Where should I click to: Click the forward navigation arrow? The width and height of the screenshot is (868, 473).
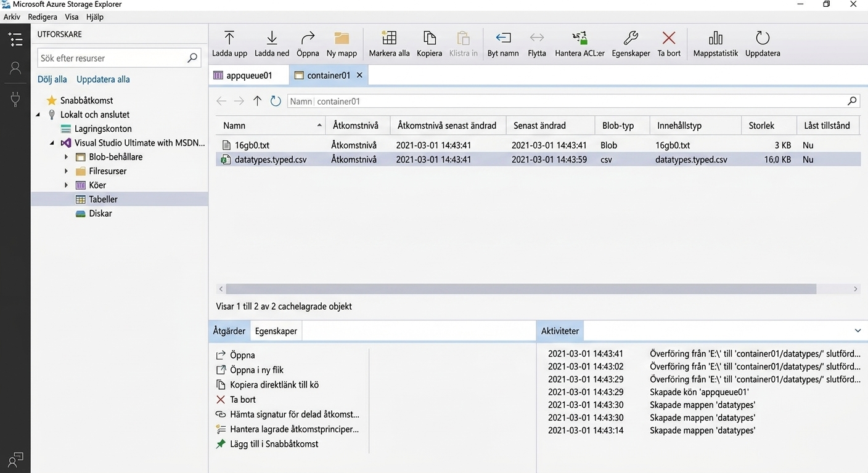[239, 101]
